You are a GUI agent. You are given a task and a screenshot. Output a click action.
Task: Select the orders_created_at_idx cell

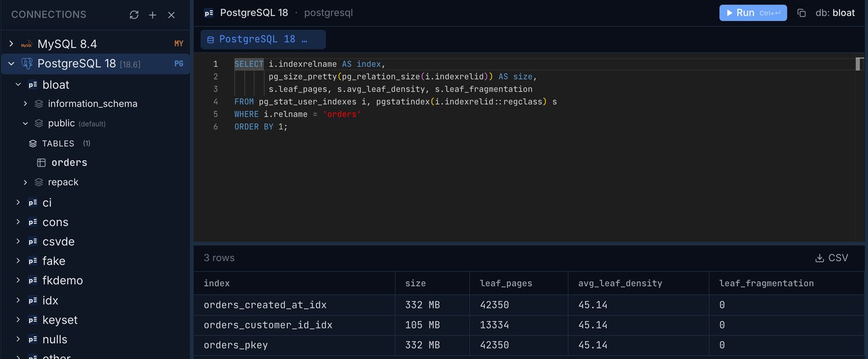(294, 305)
